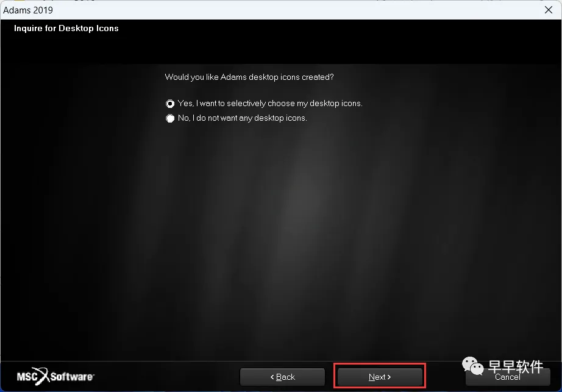
Task: Click the swoosh X in MSC logo
Action: (x=43, y=376)
